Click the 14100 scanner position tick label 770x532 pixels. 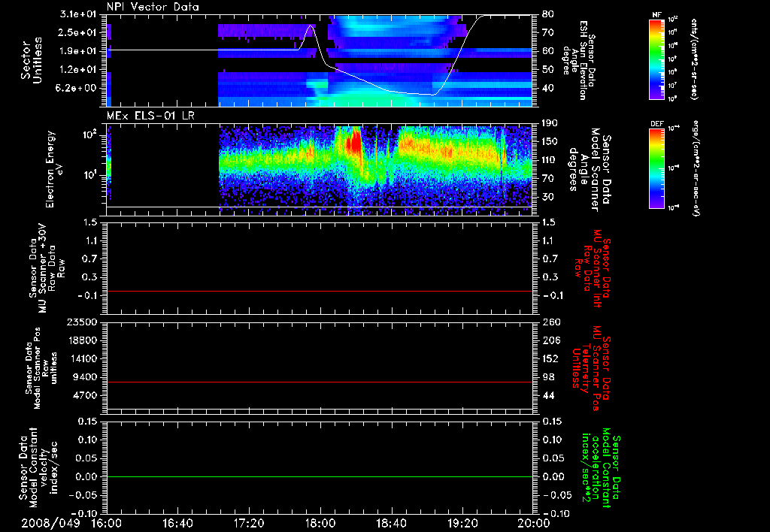(x=82, y=358)
